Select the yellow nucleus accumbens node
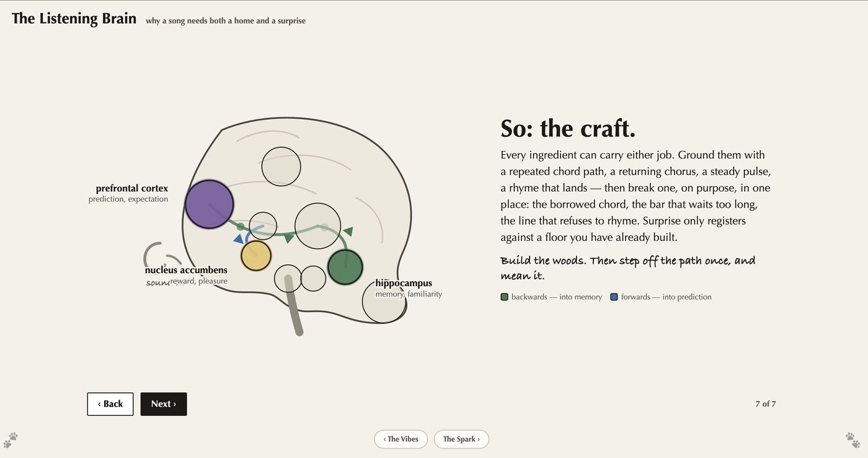 click(x=256, y=256)
